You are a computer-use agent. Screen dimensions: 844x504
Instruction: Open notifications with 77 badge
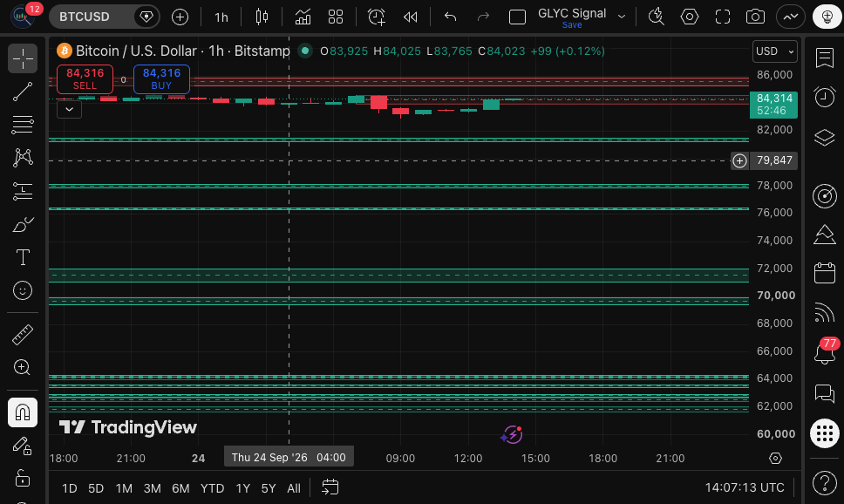coord(825,352)
